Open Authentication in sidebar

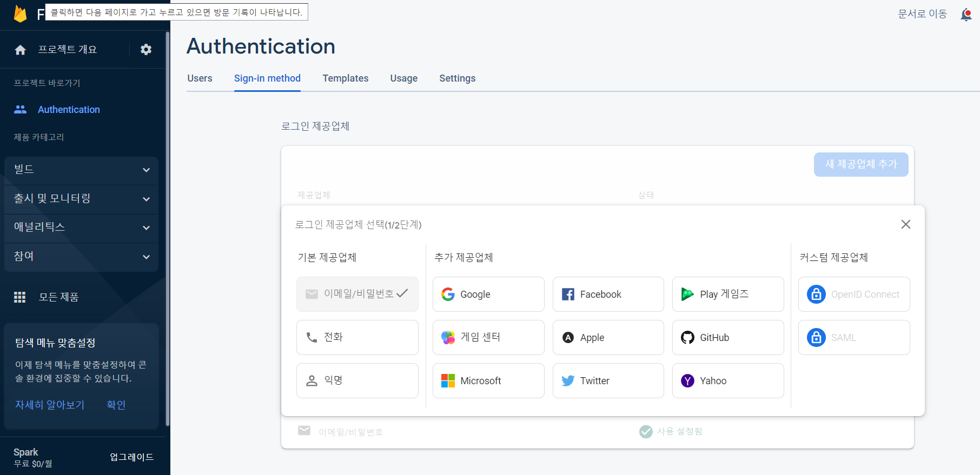pyautogui.click(x=69, y=110)
